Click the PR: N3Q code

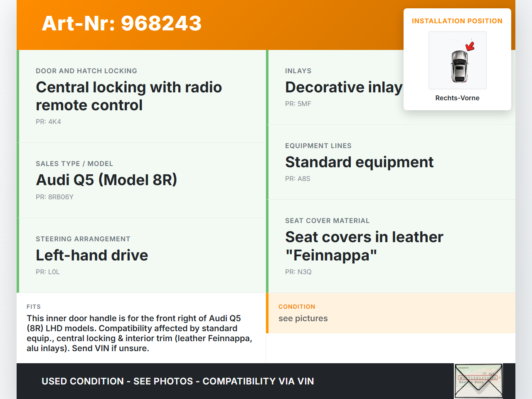point(298,272)
